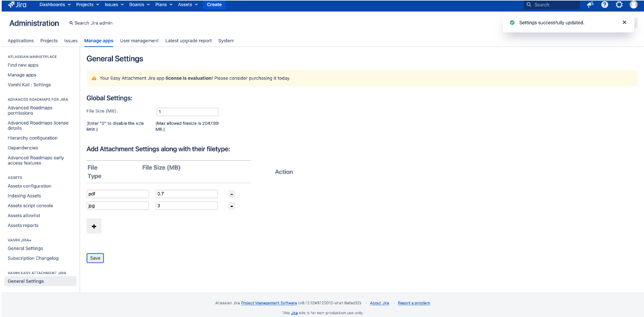
Task: Add a new file type row
Action: click(94, 226)
